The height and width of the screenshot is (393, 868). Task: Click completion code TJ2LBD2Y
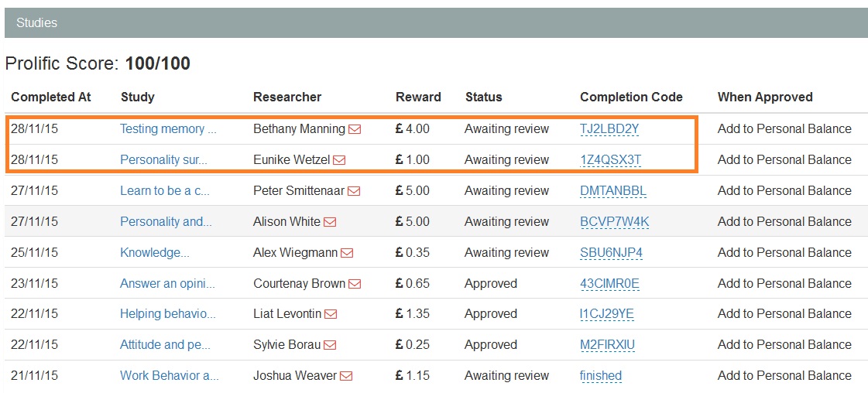tap(609, 129)
